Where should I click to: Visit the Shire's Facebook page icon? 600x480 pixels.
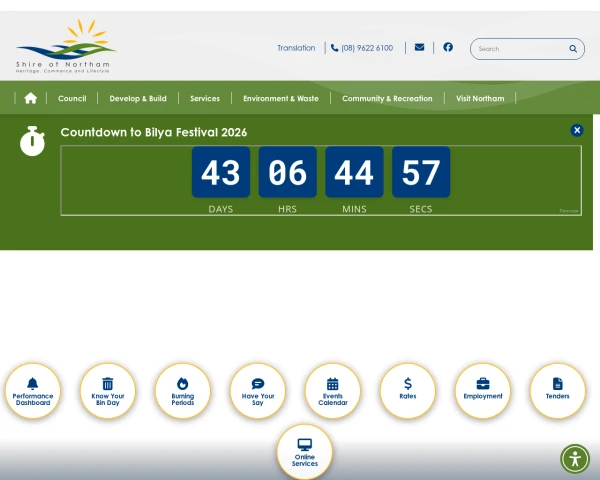point(448,47)
